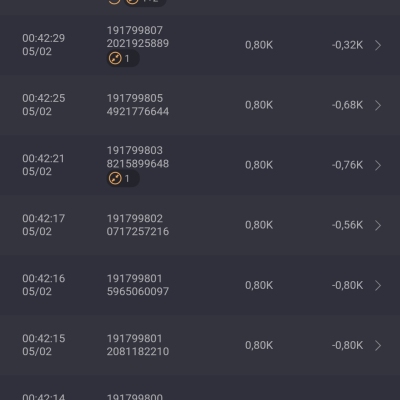Screen dimensions: 400x400
Task: Open details chevron for the 00:42:16 row
Action: click(378, 285)
